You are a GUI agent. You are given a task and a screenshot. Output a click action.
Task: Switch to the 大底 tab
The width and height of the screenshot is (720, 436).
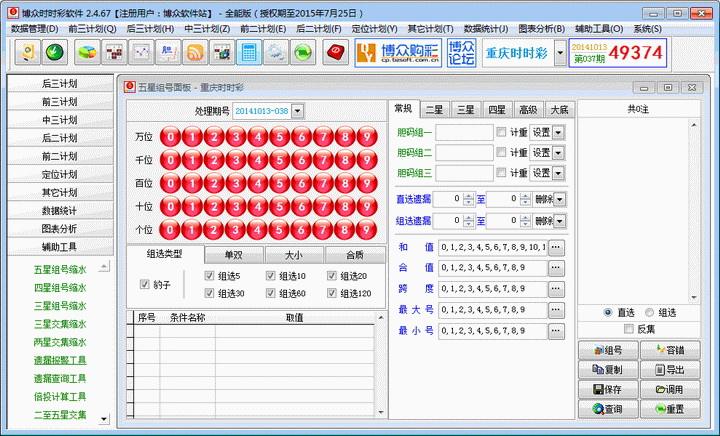pyautogui.click(x=559, y=110)
